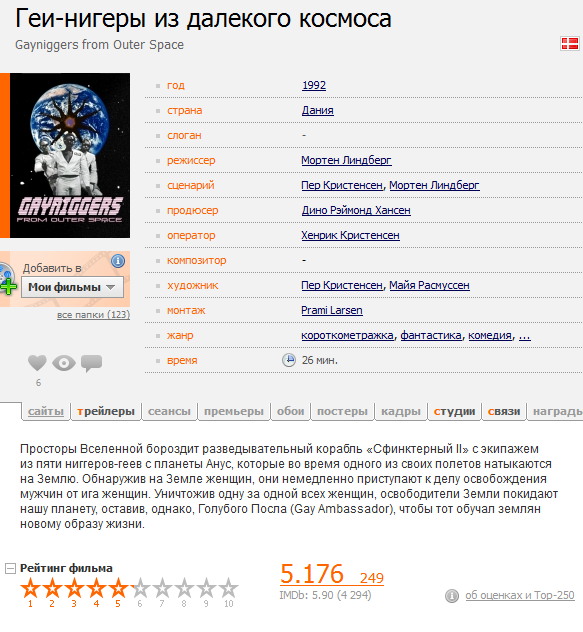Select the tenth rating star

pos(229,588)
